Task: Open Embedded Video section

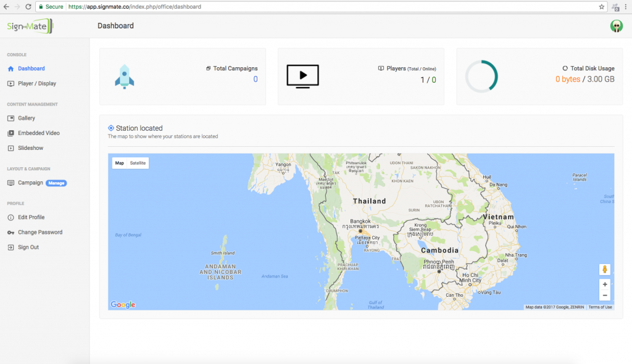Action: (x=39, y=133)
